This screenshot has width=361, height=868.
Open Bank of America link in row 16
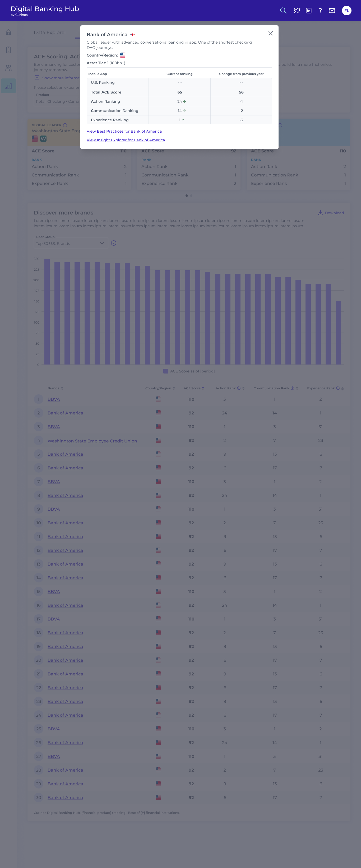[65, 605]
